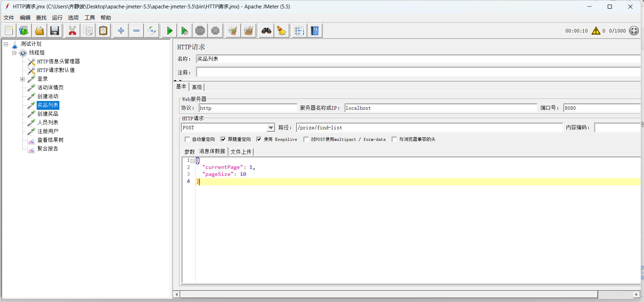644x302 pixels.
Task: Select 人员列表 request in the tree
Action: coord(48,123)
